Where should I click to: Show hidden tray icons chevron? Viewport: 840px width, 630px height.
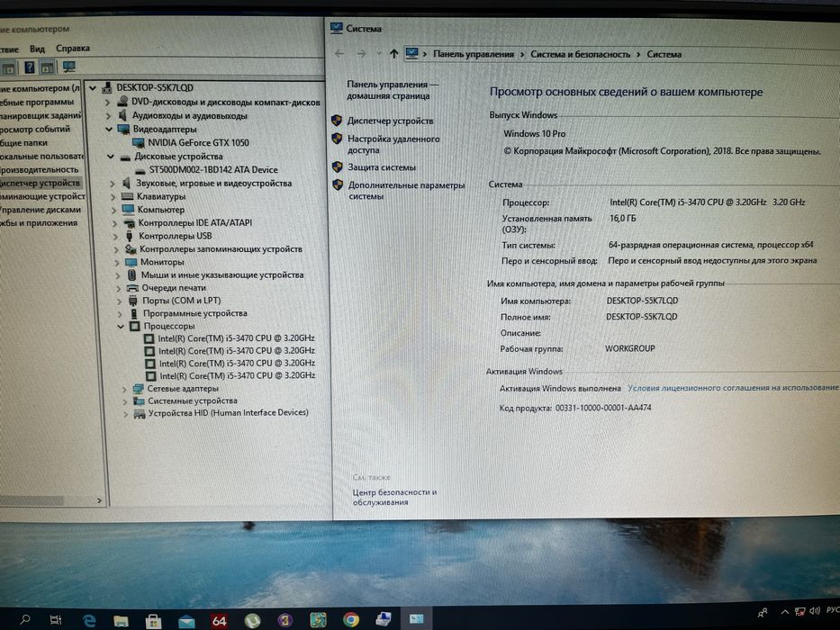pos(784,612)
